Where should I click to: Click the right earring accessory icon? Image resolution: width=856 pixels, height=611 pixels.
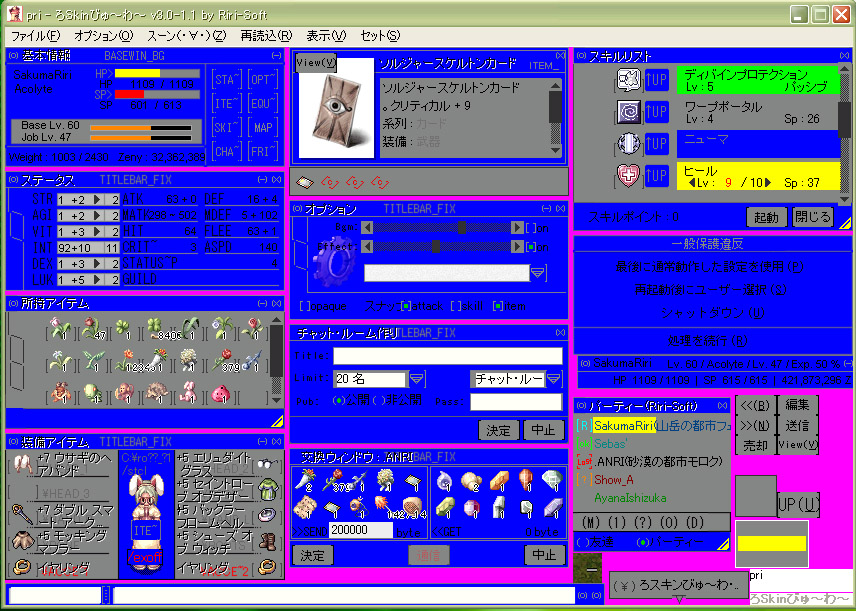[267, 567]
